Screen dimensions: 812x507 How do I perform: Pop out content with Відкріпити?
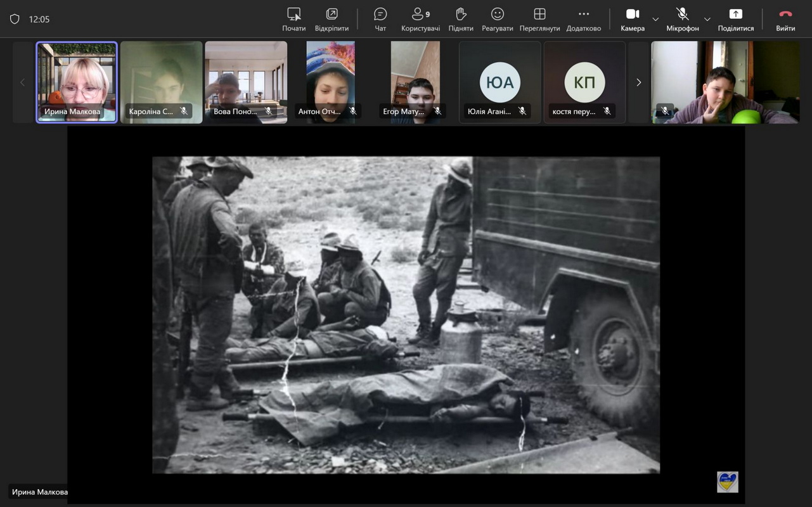coord(332,19)
